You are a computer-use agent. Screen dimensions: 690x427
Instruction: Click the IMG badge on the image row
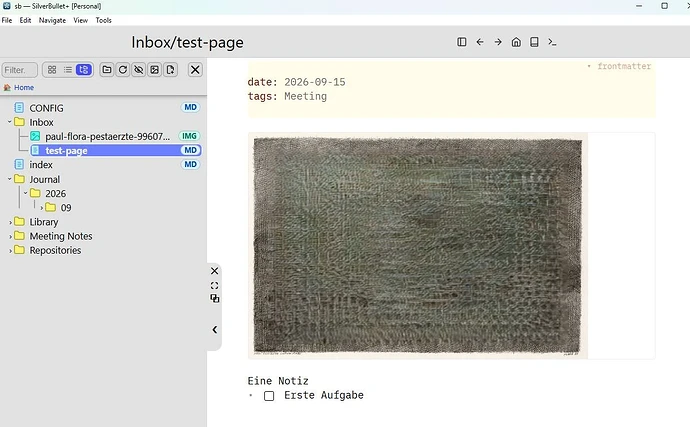[x=189, y=136]
